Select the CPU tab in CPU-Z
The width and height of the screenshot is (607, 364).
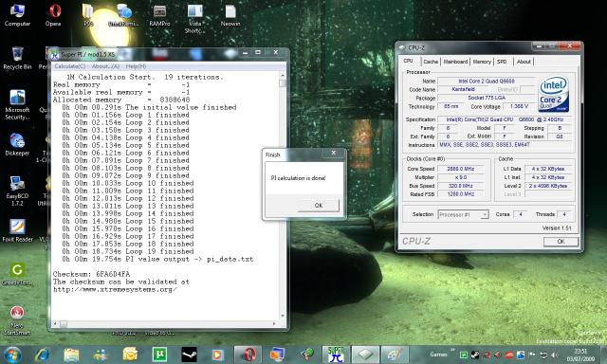(x=409, y=61)
